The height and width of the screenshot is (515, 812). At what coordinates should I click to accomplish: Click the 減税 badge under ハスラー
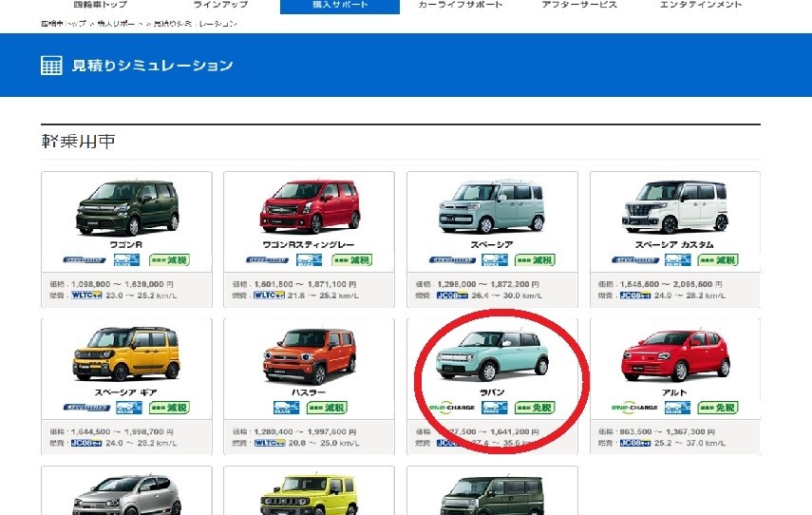coord(327,408)
